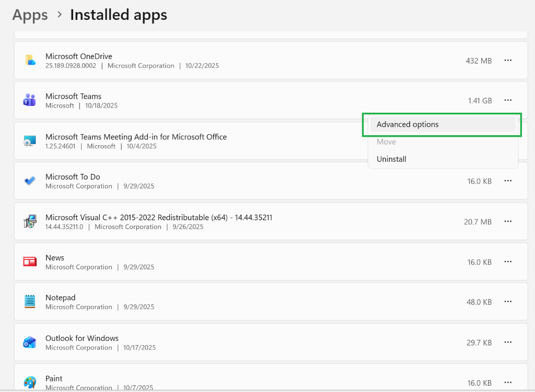Click Paint size 16.0 KB

(x=480, y=383)
